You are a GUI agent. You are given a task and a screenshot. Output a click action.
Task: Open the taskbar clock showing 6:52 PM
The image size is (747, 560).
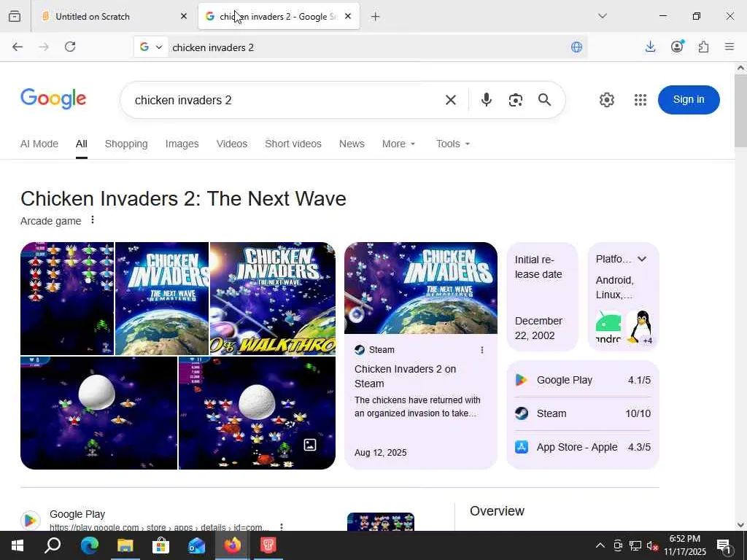pos(684,545)
